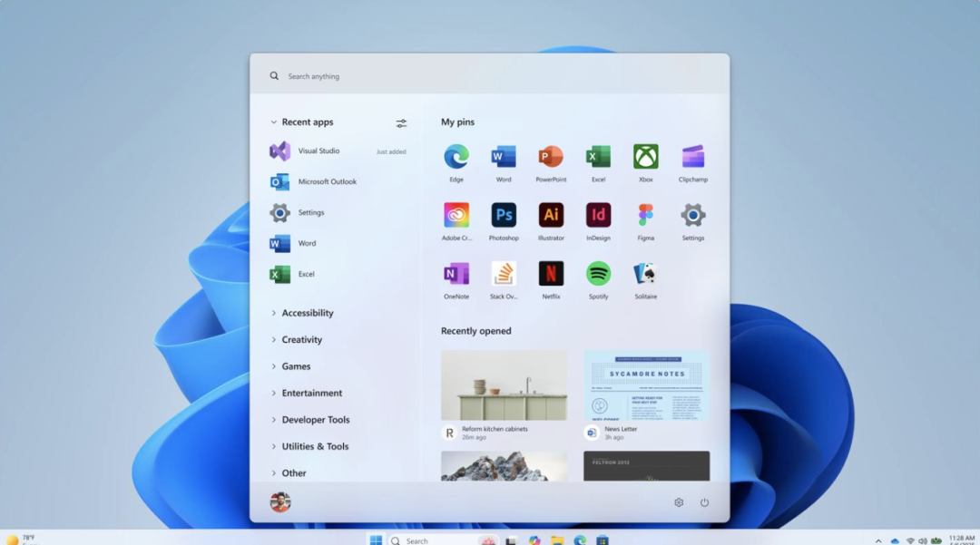980x545 pixels.
Task: Click the Windows Start button on taskbar
Action: point(376,540)
